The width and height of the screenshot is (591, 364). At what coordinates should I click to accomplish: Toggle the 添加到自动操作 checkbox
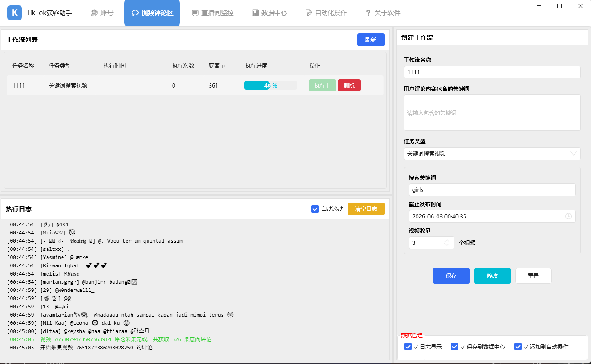pyautogui.click(x=518, y=347)
